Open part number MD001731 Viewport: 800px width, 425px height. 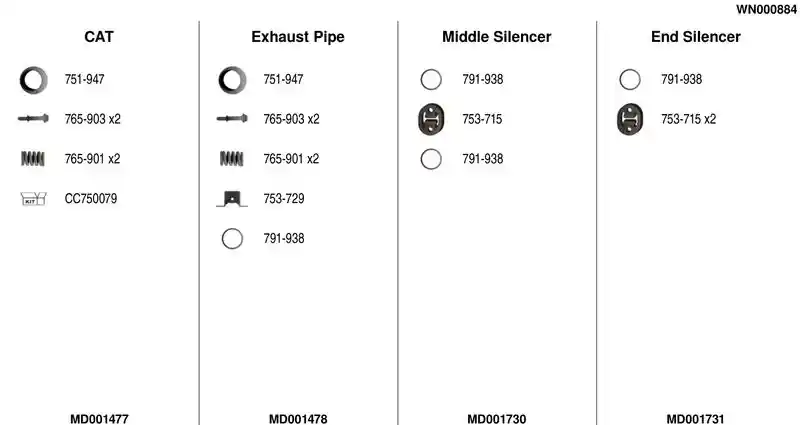pos(695,419)
